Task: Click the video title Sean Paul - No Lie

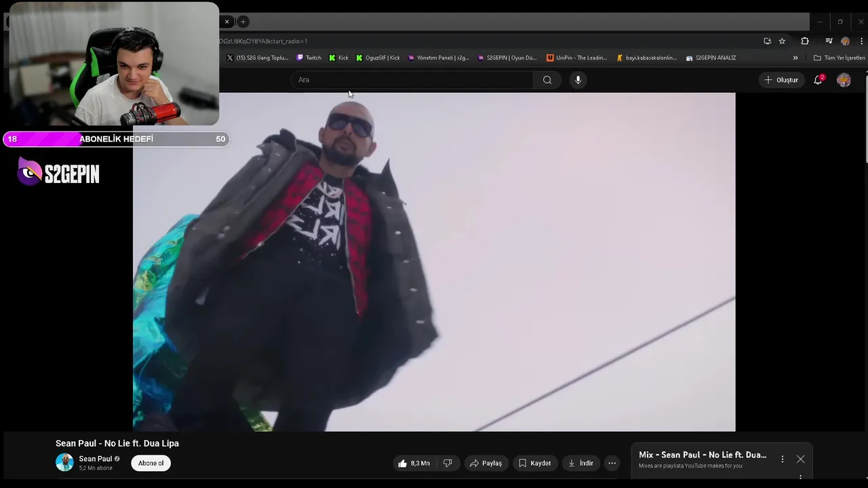Action: [117, 443]
